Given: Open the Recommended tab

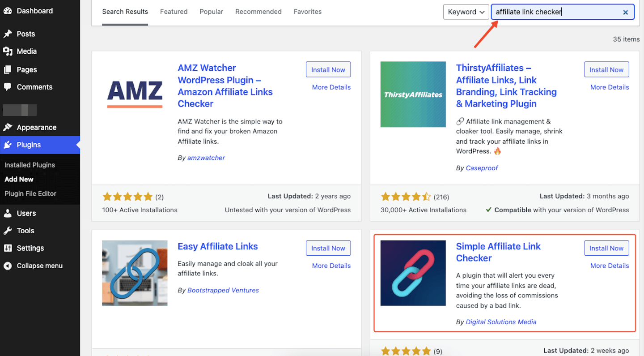Looking at the screenshot, I should click(258, 12).
